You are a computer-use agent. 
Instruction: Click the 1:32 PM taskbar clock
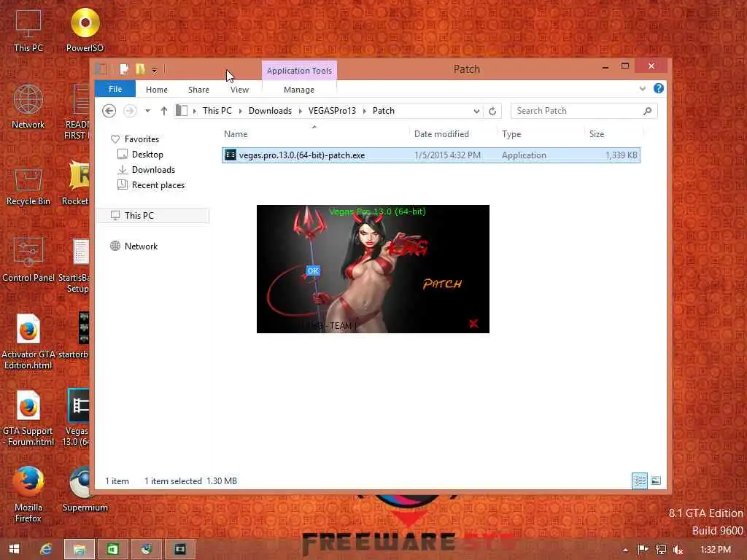coord(715,550)
